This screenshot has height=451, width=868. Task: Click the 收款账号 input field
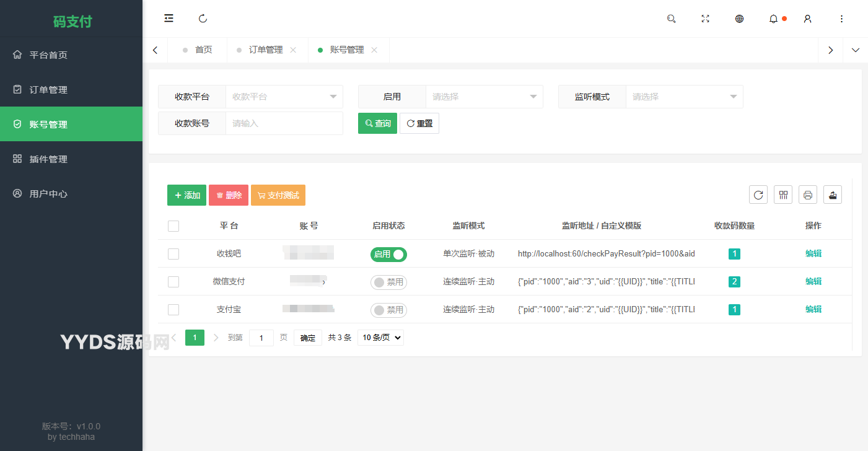click(x=284, y=123)
